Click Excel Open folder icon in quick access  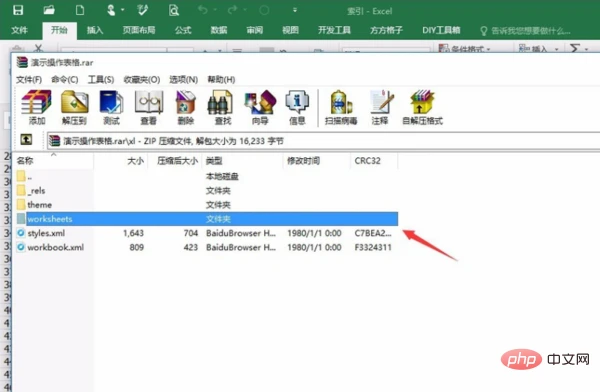click(49, 10)
